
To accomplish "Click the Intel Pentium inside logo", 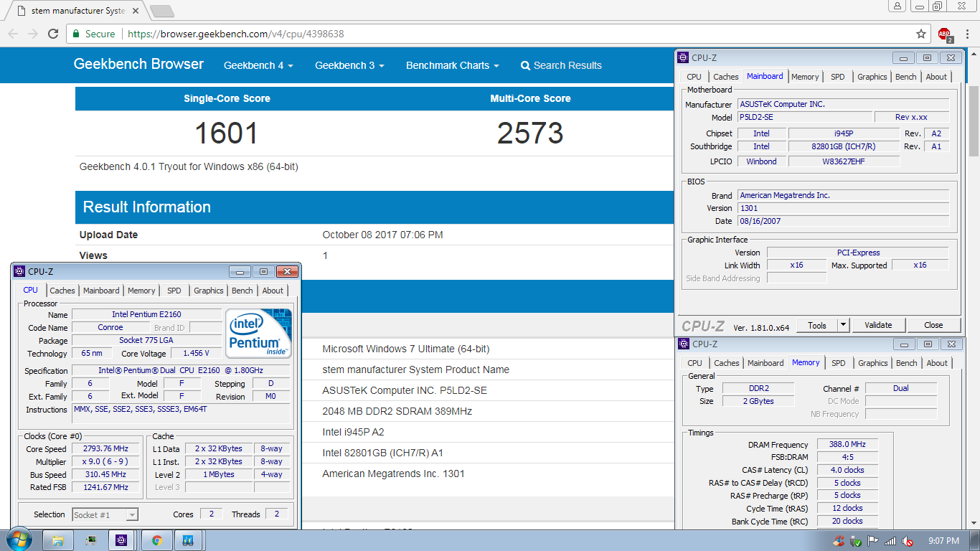I will (259, 334).
